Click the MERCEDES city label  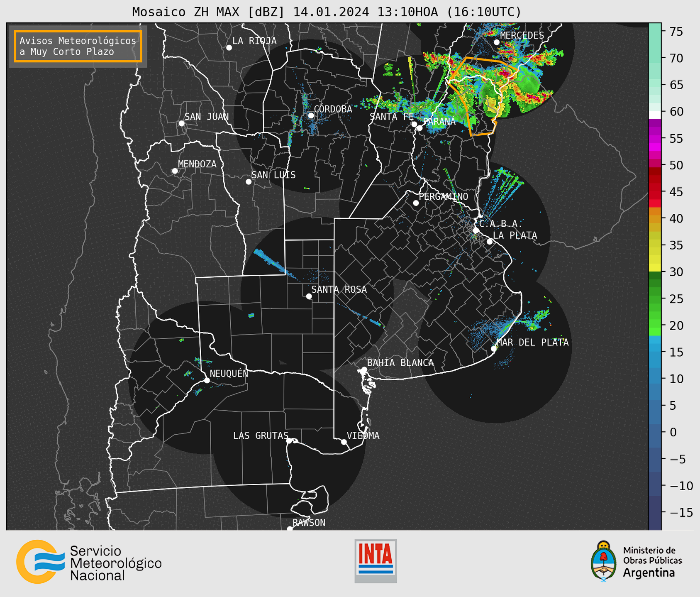(x=522, y=35)
